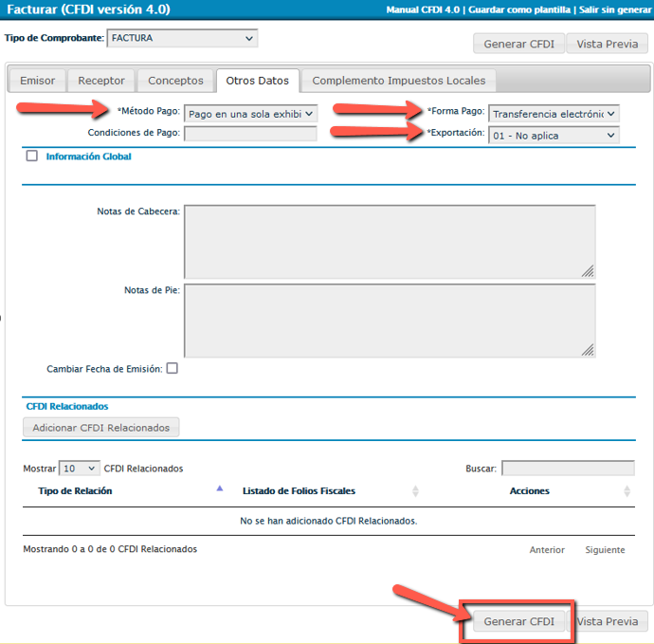
Task: Expand the Exportación dropdown
Action: click(554, 136)
